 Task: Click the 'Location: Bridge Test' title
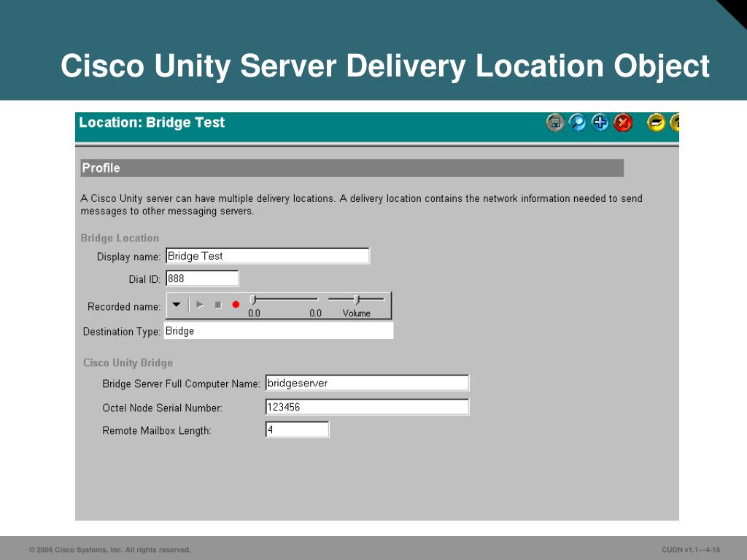(152, 122)
